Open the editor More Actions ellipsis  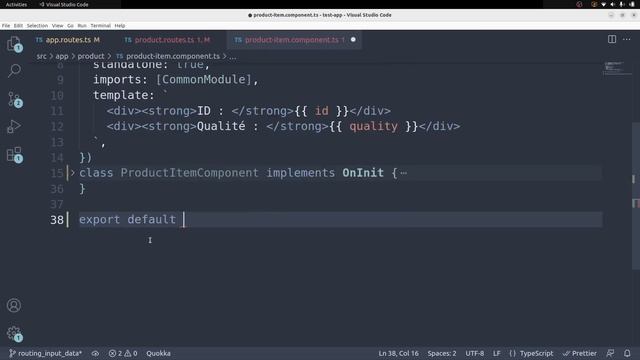click(627, 39)
